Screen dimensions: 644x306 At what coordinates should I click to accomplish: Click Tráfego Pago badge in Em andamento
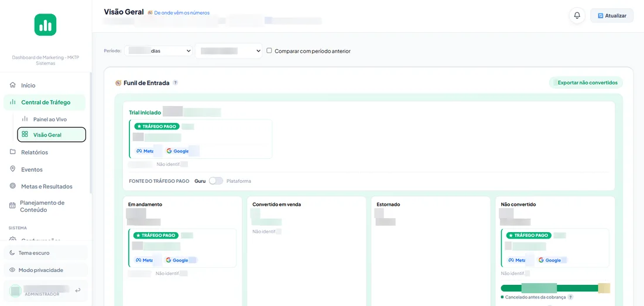click(x=156, y=235)
